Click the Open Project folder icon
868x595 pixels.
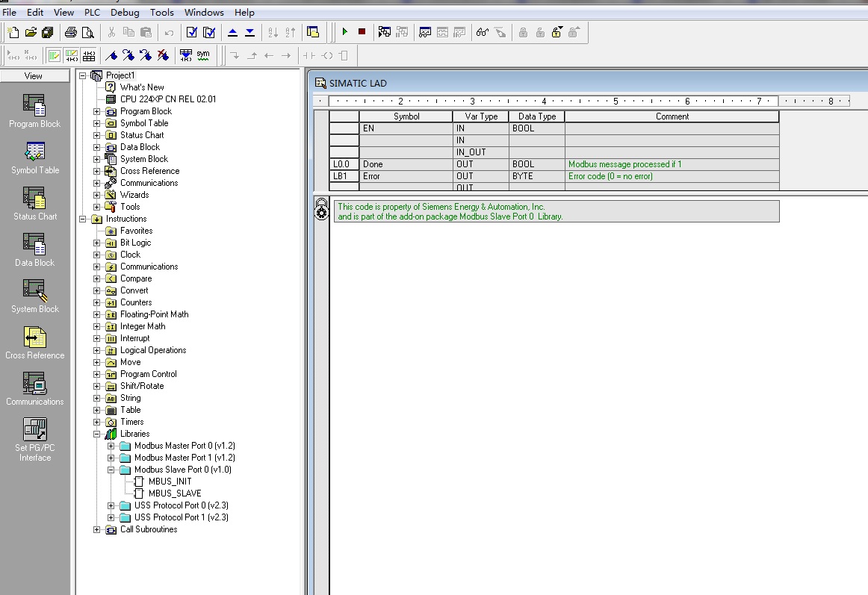(31, 33)
